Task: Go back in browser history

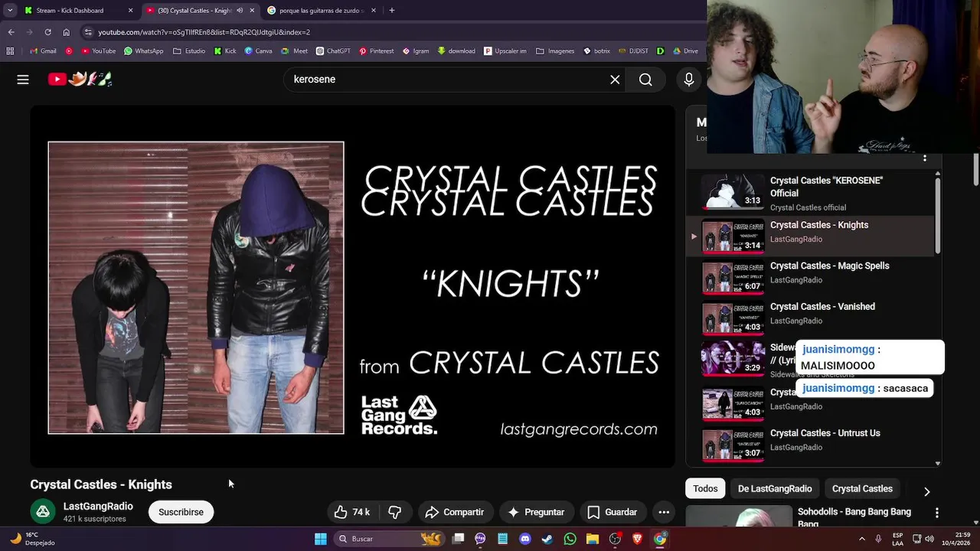Action: pos(11,32)
